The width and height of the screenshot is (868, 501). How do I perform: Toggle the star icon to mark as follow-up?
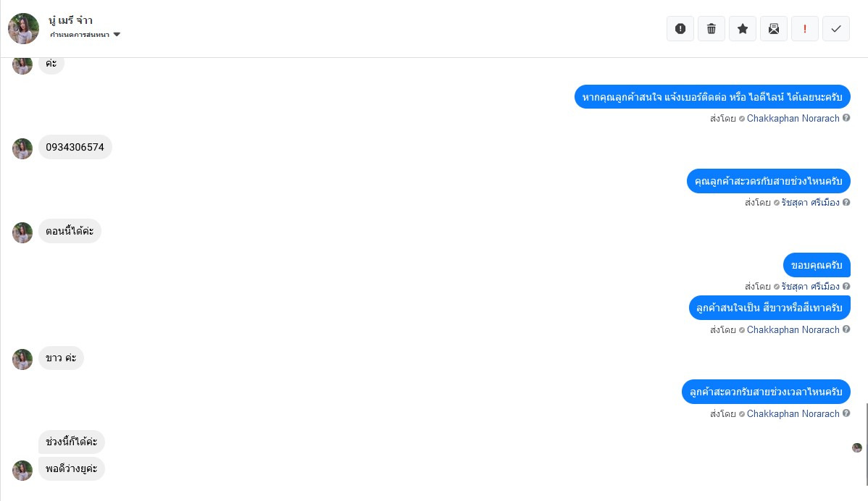(x=743, y=29)
